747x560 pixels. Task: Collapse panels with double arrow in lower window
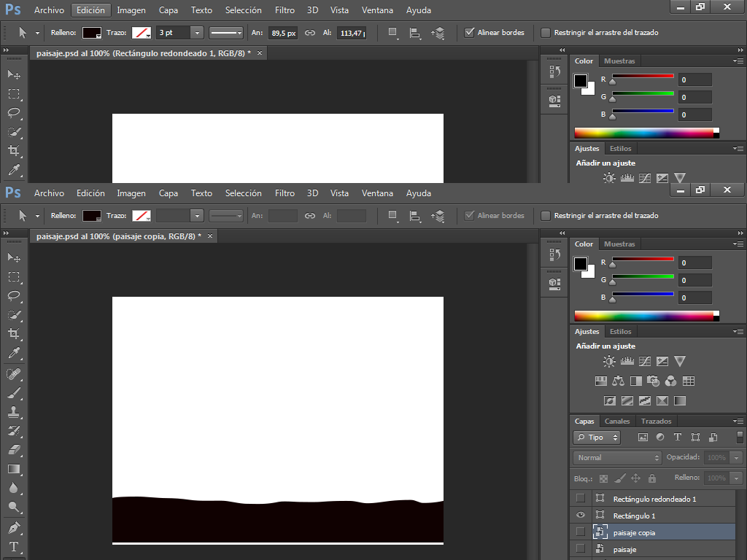pyautogui.click(x=740, y=233)
